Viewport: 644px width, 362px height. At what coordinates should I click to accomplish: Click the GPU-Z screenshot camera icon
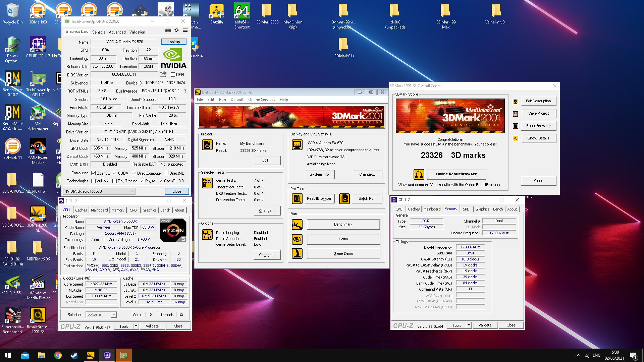[x=168, y=31]
